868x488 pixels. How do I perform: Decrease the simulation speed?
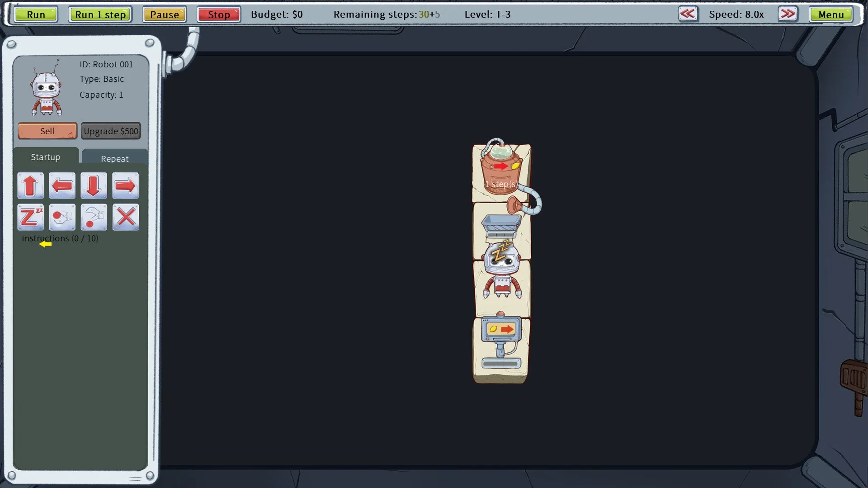click(688, 14)
